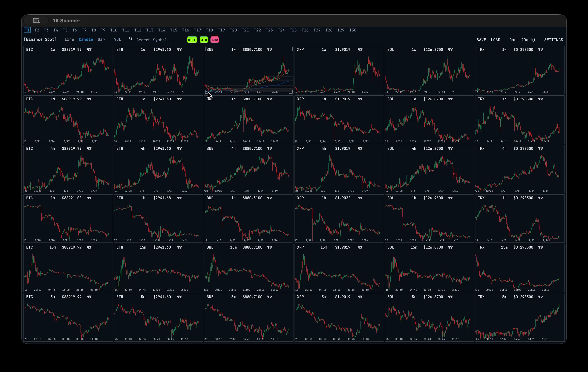Open TradingView link on XRP 4h chart
This screenshot has width=588, height=372.
click(x=360, y=149)
